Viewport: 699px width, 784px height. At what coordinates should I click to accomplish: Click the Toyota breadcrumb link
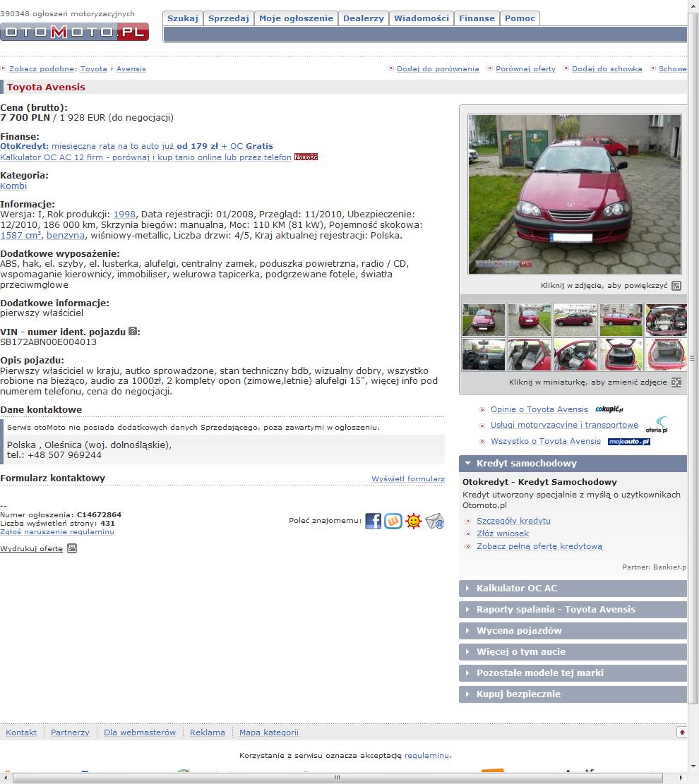[x=94, y=69]
